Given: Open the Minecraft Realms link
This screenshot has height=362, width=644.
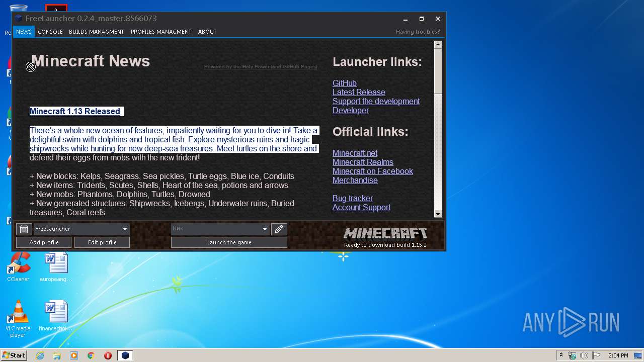Looking at the screenshot, I should [x=363, y=162].
